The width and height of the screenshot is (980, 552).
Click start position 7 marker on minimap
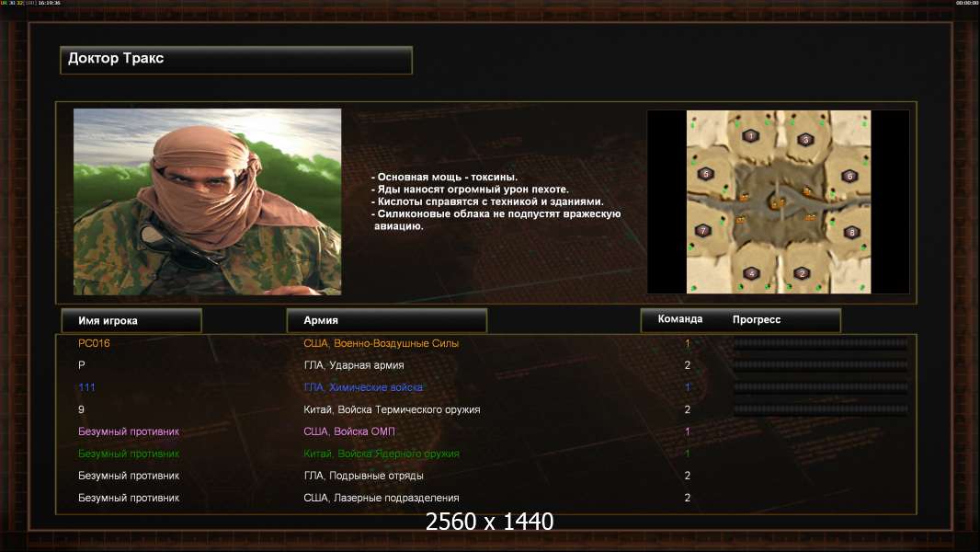point(703,231)
